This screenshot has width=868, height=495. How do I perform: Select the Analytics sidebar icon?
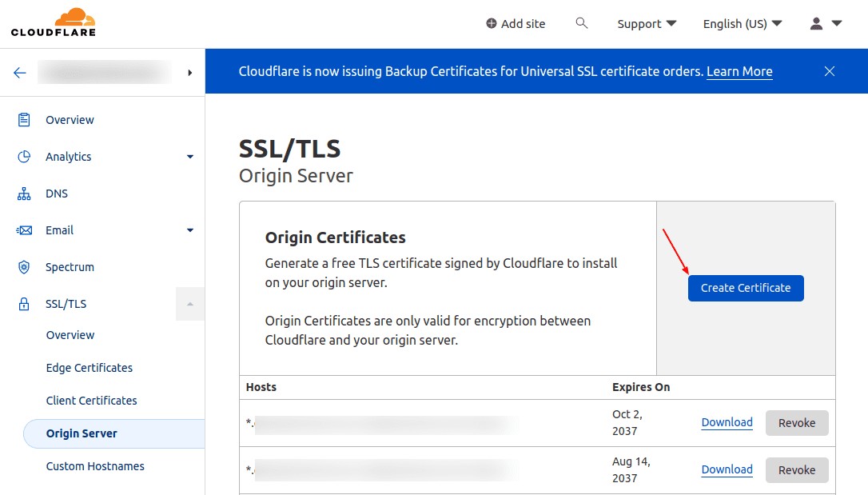25,156
